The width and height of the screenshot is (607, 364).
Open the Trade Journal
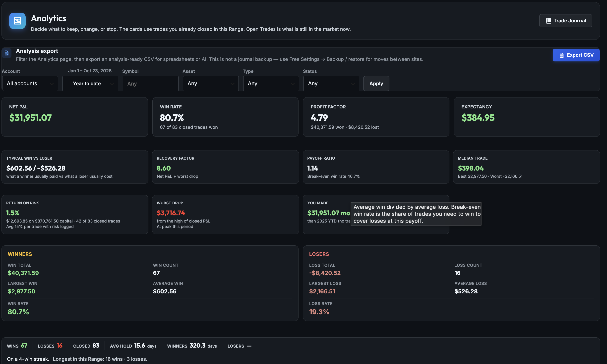pos(566,21)
